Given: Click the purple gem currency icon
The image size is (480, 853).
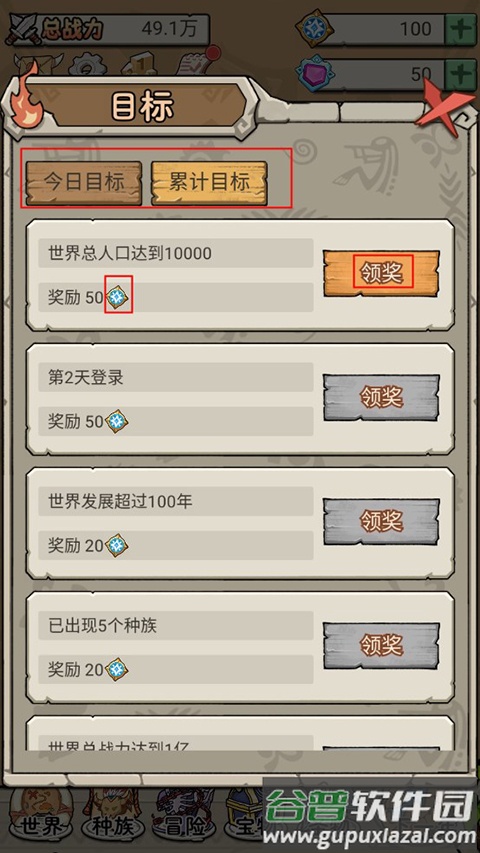Looking at the screenshot, I should pos(313,72).
